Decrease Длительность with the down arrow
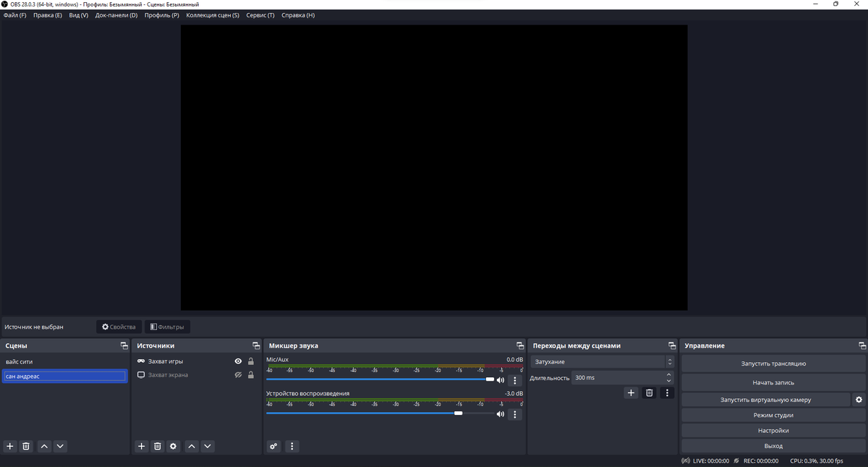868x467 pixels. 668,381
